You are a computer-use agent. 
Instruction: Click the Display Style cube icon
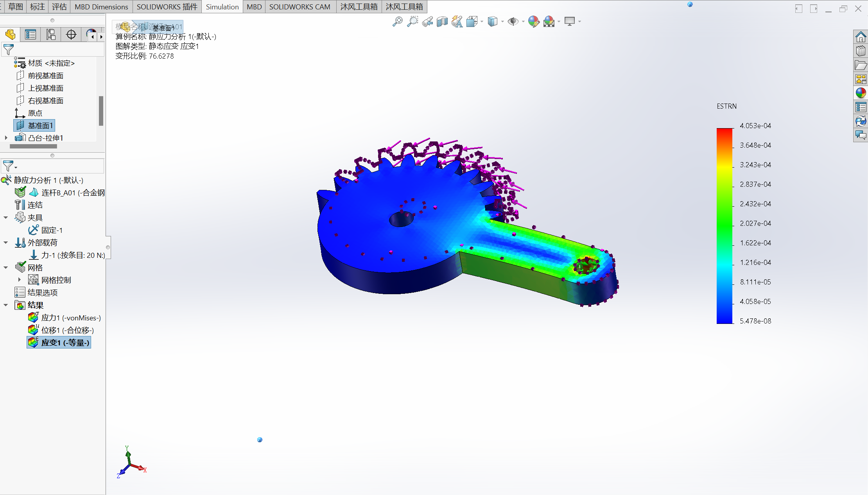tap(493, 21)
